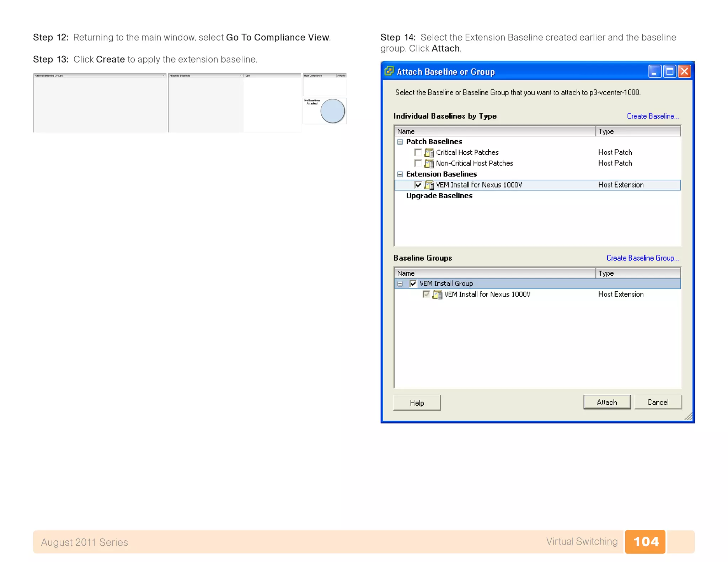This screenshot has width=728, height=562.
Task: Open the Create Baseline Group... link
Action: (x=643, y=258)
